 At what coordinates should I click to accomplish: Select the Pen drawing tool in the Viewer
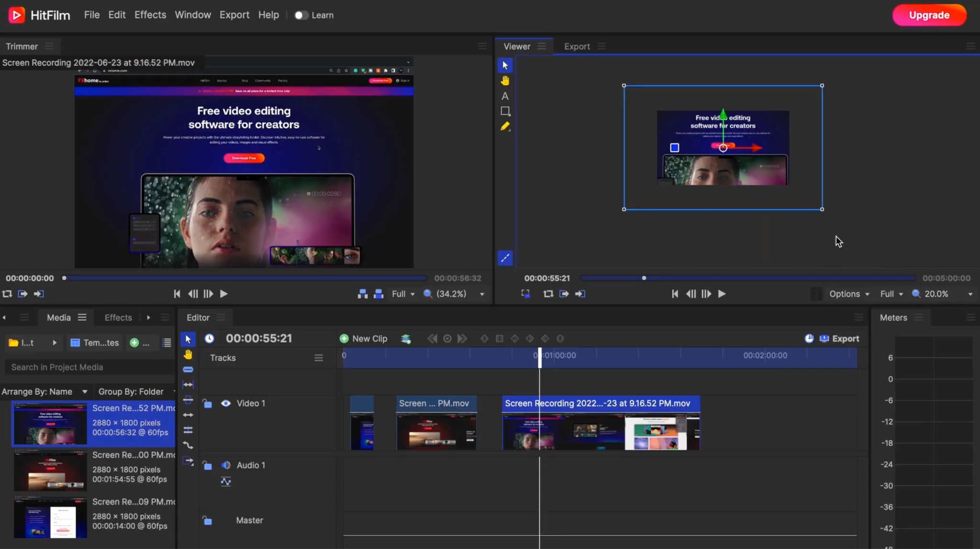pos(505,126)
